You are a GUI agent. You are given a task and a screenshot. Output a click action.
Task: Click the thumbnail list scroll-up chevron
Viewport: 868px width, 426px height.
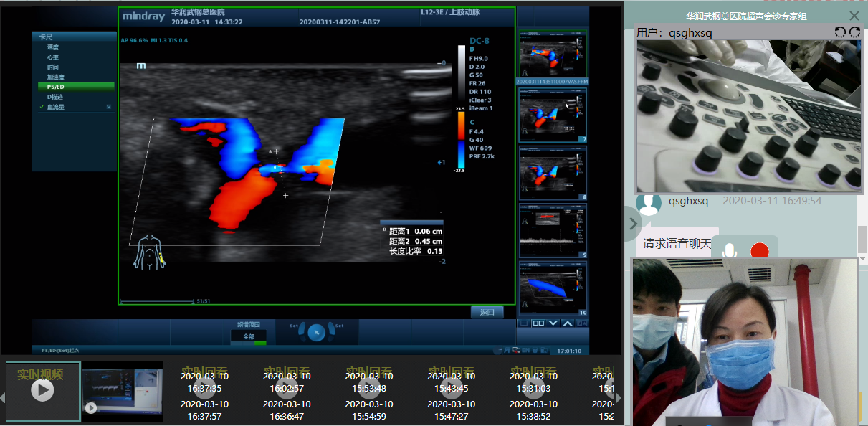(568, 323)
